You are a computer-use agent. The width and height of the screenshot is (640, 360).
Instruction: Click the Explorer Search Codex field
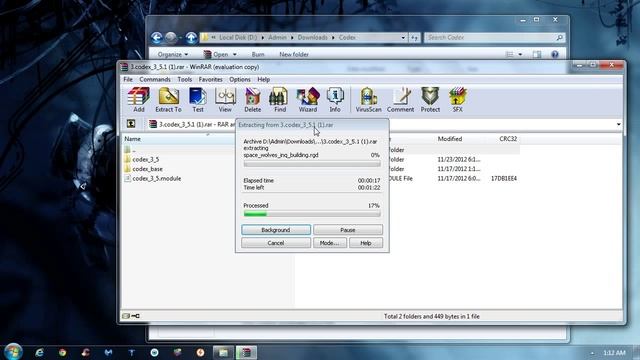click(x=494, y=38)
